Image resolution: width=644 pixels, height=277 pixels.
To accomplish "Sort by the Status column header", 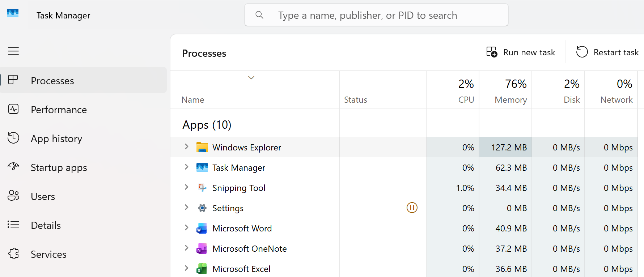I will tap(383, 90).
